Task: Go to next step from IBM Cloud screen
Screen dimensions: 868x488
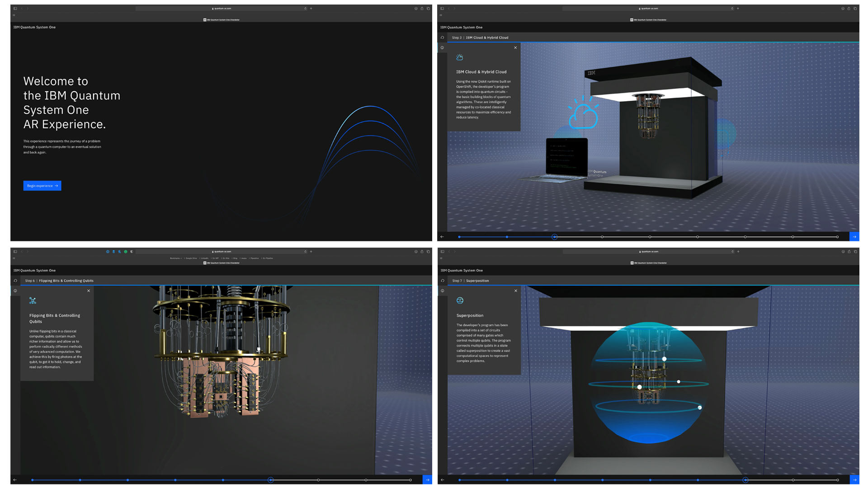Action: click(x=854, y=237)
